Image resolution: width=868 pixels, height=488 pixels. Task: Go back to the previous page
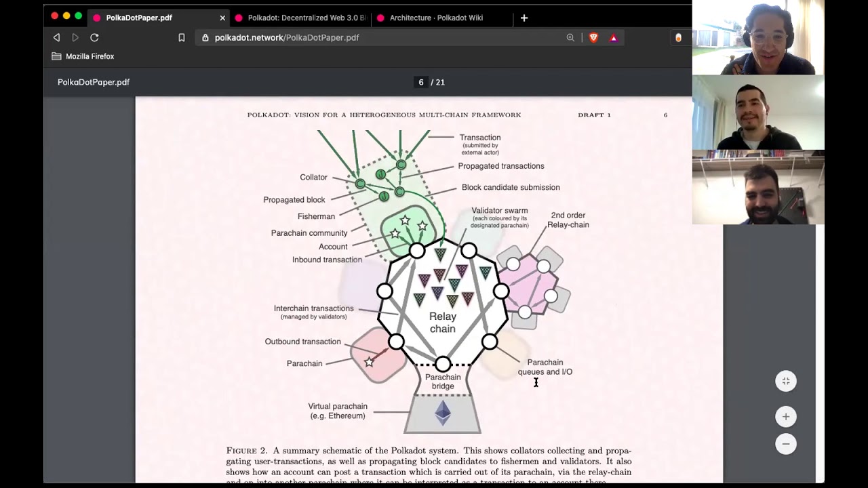point(56,37)
